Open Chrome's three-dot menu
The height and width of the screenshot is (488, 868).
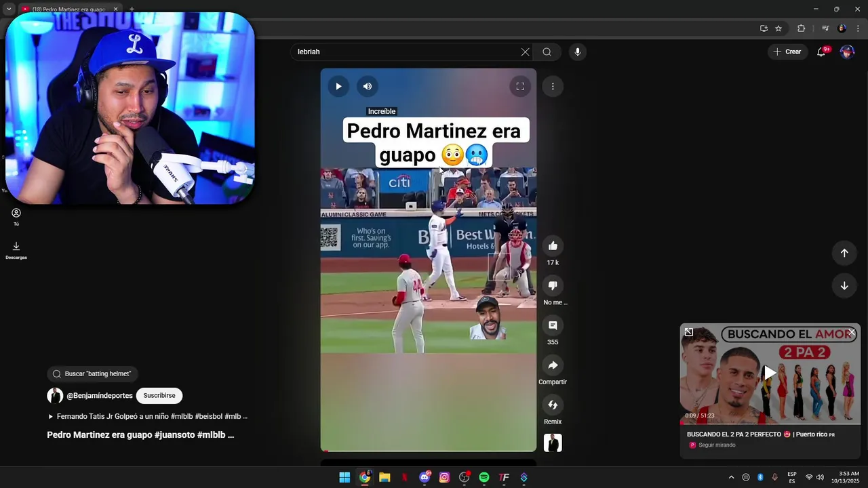pyautogui.click(x=858, y=28)
